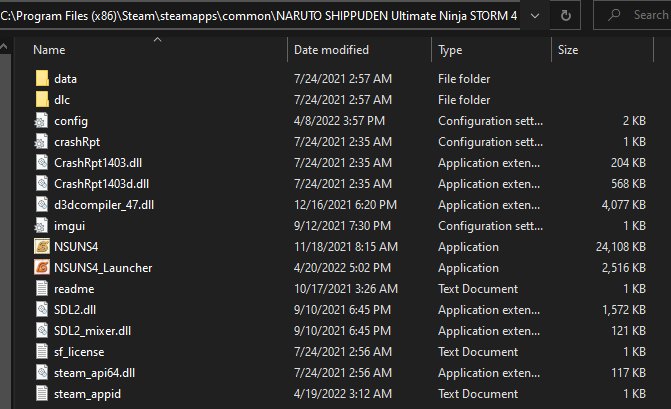Open the address bar history dropdown
This screenshot has height=409, width=671.
pyautogui.click(x=534, y=16)
